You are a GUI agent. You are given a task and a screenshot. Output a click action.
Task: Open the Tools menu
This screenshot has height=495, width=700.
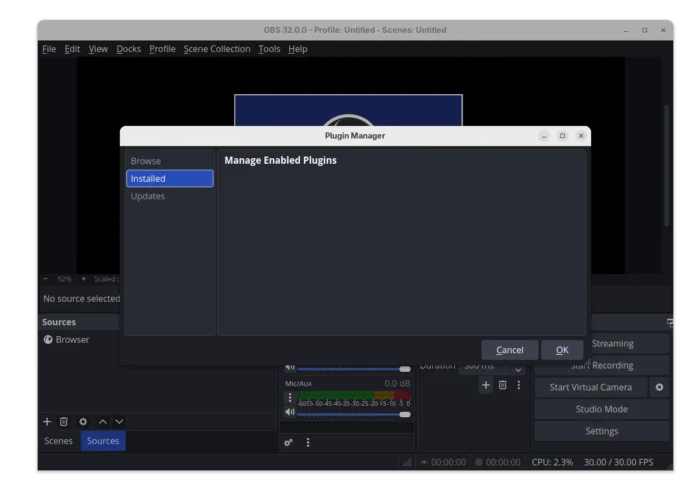click(x=269, y=49)
